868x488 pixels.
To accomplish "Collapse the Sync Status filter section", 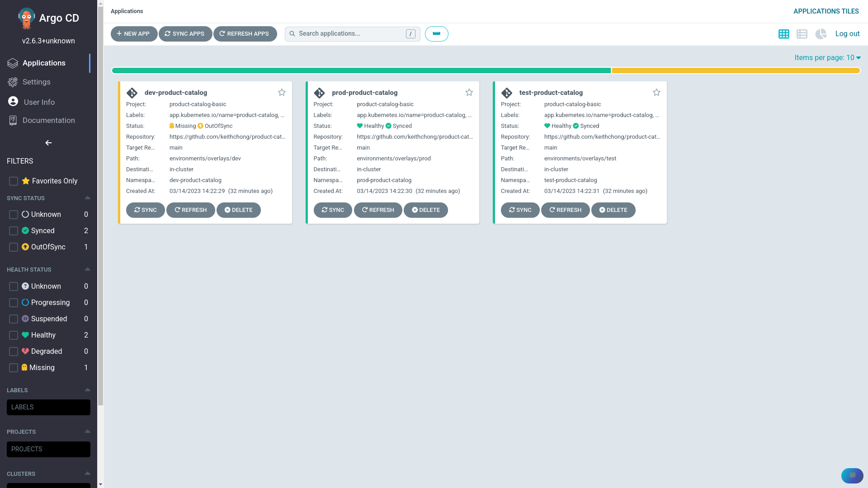I will tap(87, 198).
